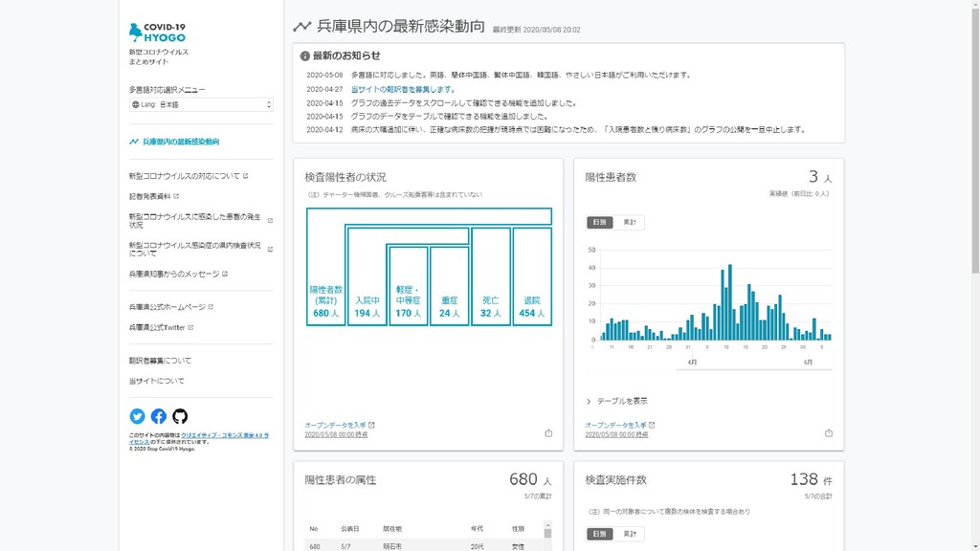Click date link 2020/05/08 under 検査陽性者の状況
This screenshot has height=551, width=980.
pos(336,434)
